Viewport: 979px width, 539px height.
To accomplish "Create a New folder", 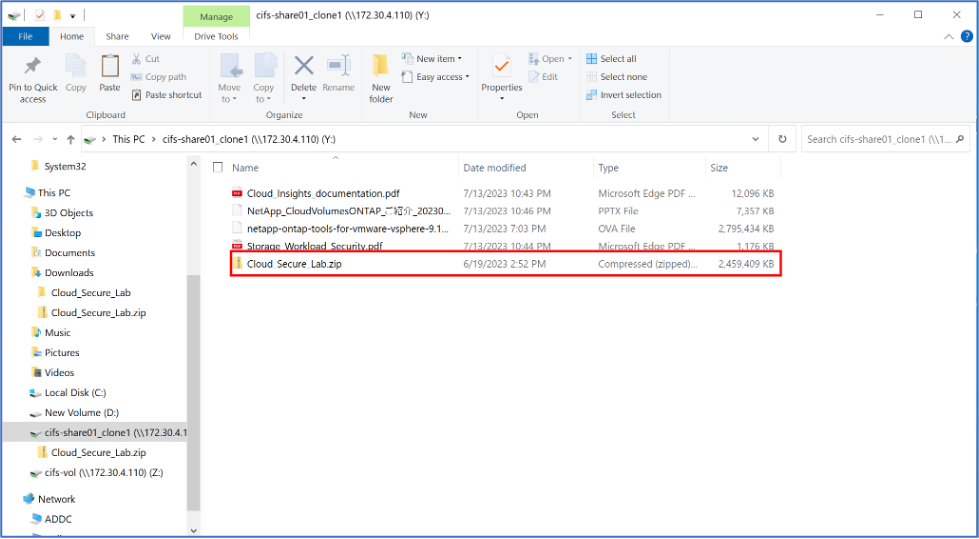I will click(x=381, y=79).
